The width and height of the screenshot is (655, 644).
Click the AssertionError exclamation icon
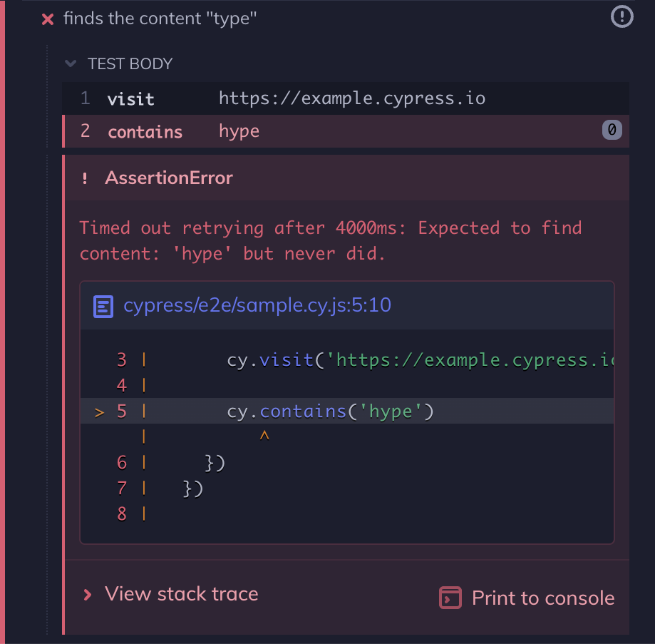click(x=85, y=178)
